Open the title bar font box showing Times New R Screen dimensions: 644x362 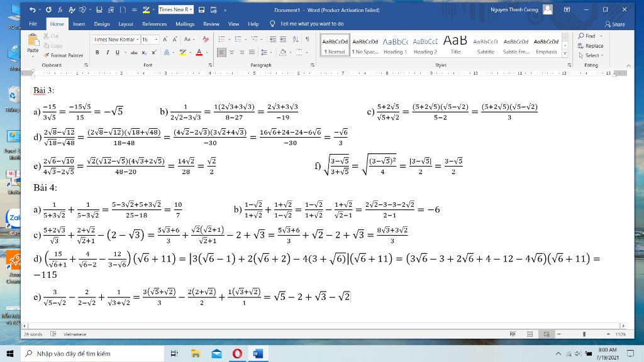pyautogui.click(x=176, y=9)
